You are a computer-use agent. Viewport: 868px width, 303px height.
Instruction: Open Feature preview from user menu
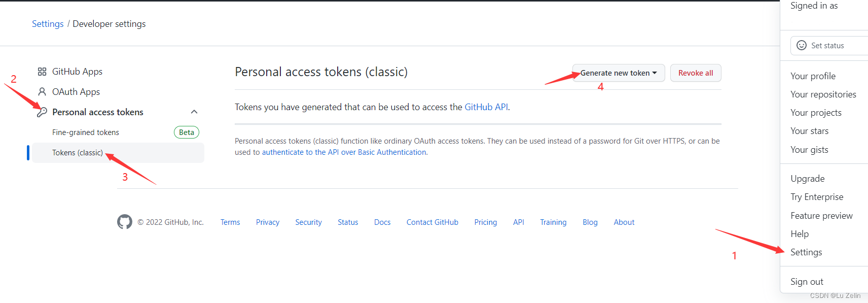[x=821, y=216]
